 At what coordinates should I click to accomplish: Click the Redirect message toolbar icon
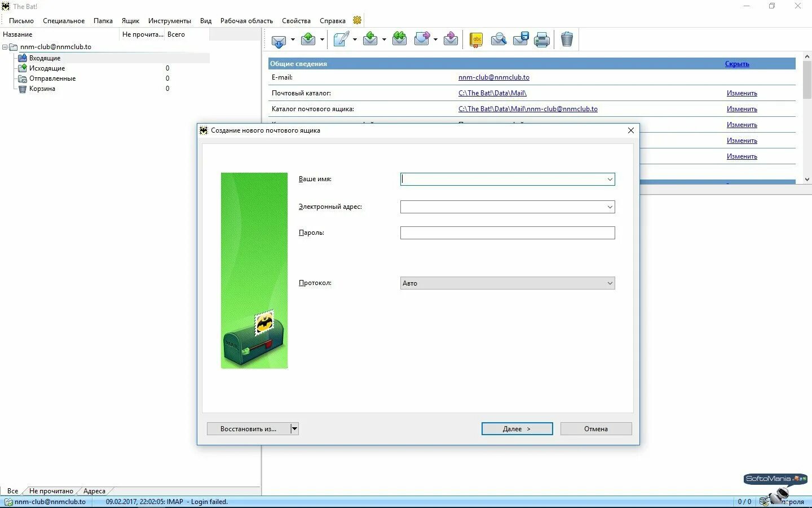click(451, 39)
